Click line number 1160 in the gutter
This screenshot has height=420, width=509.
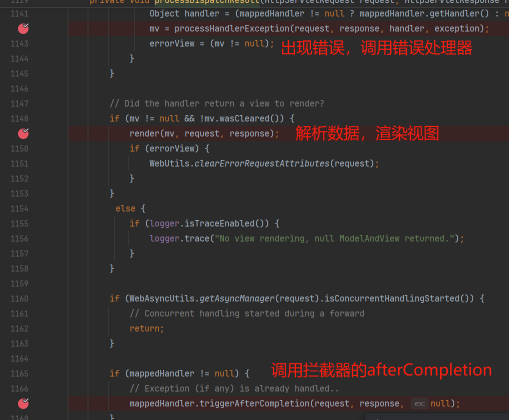pos(19,298)
